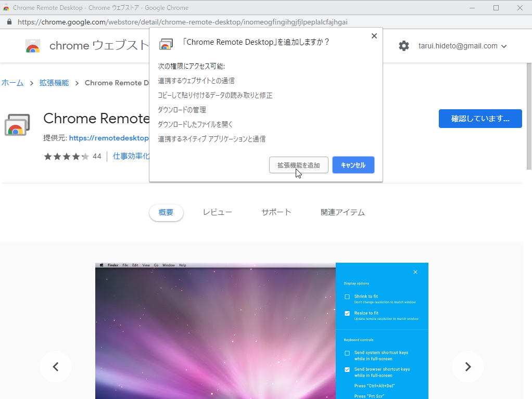532x399 pixels.
Task: Click the extension icon beside the page title
Action: coord(18,125)
